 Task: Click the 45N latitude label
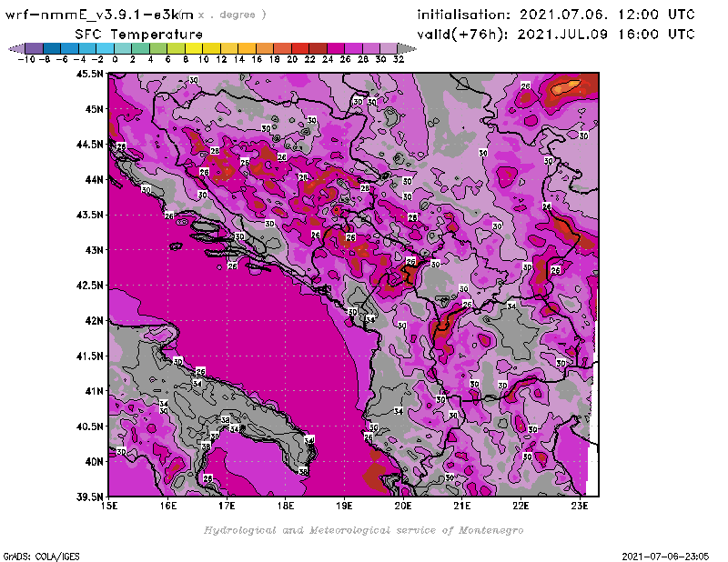(x=94, y=109)
